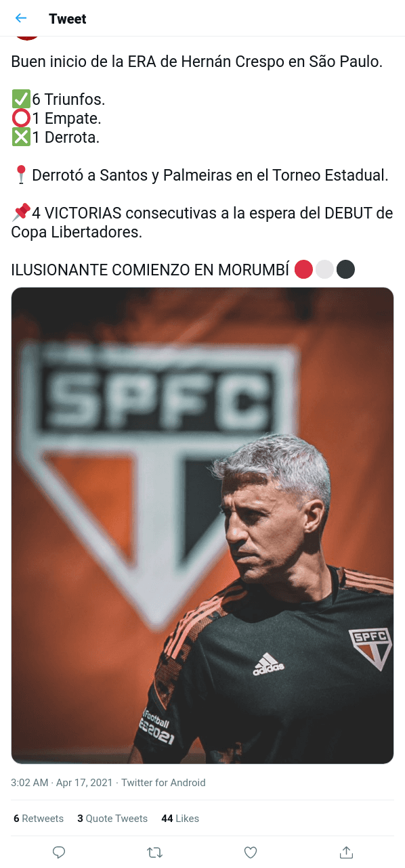This screenshot has width=405, height=868.
Task: Open the share upload icon
Action: pyautogui.click(x=346, y=852)
